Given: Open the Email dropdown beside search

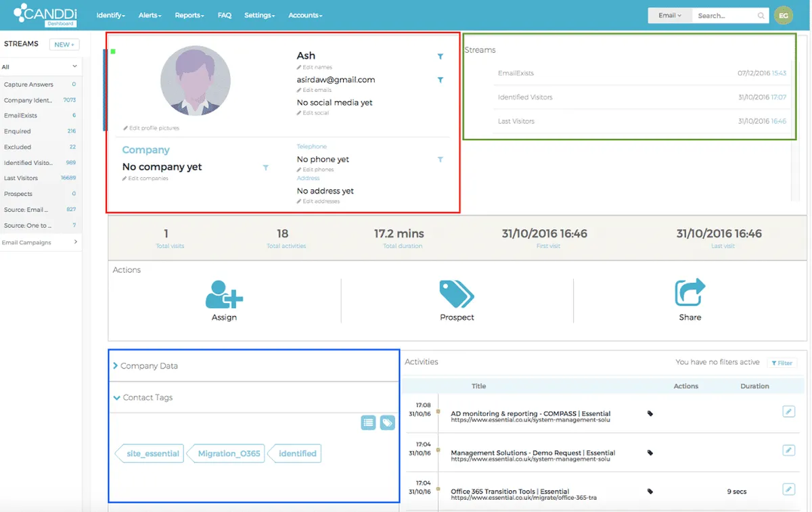Looking at the screenshot, I should pyautogui.click(x=670, y=16).
